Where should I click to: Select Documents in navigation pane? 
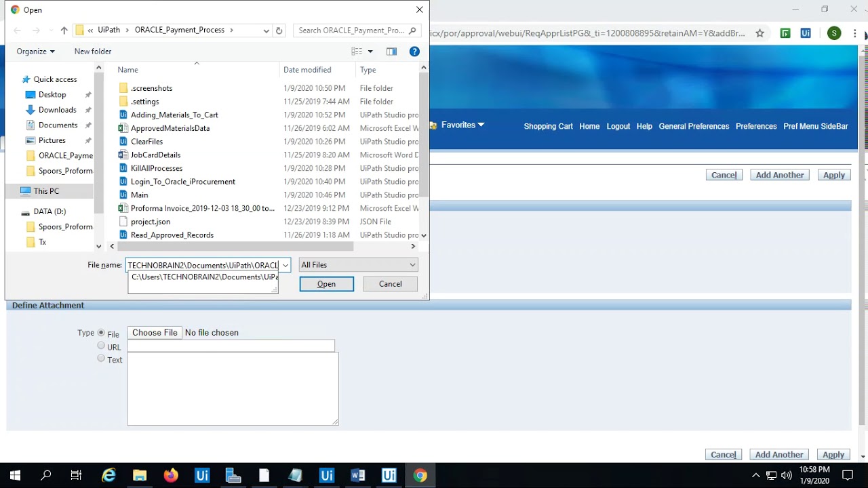[58, 125]
